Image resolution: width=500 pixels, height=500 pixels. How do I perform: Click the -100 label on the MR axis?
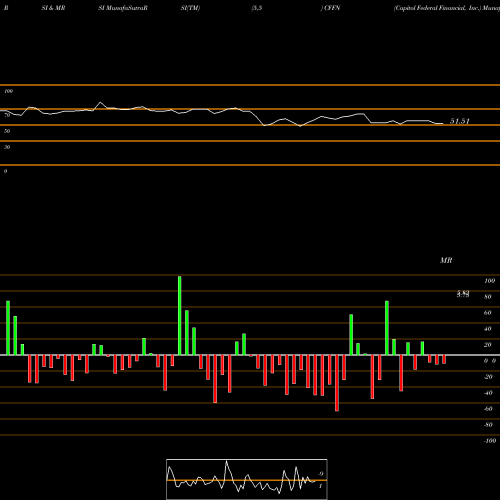click(490, 441)
